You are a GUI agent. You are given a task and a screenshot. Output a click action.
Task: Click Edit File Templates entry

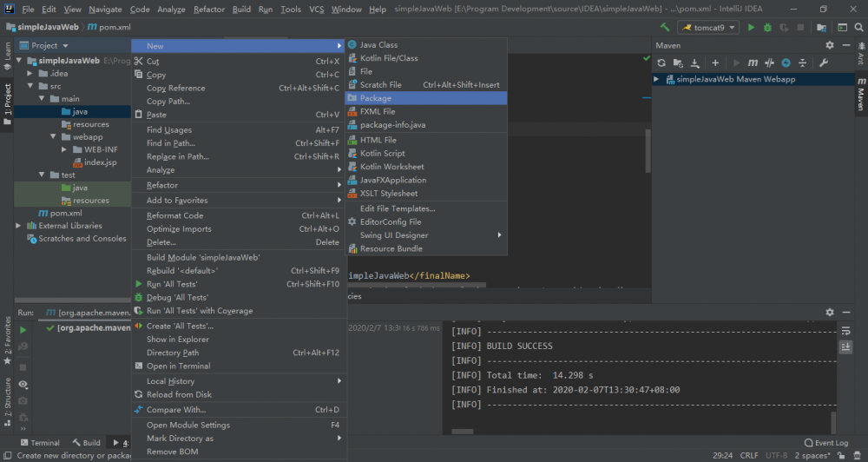coord(425,208)
